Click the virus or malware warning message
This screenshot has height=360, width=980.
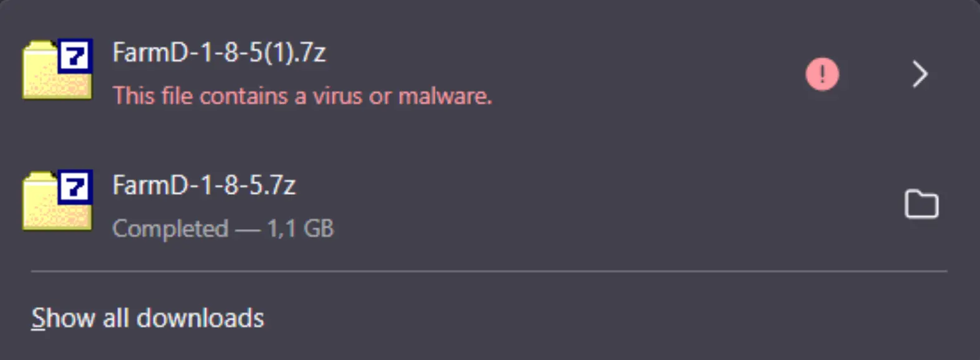coord(302,96)
